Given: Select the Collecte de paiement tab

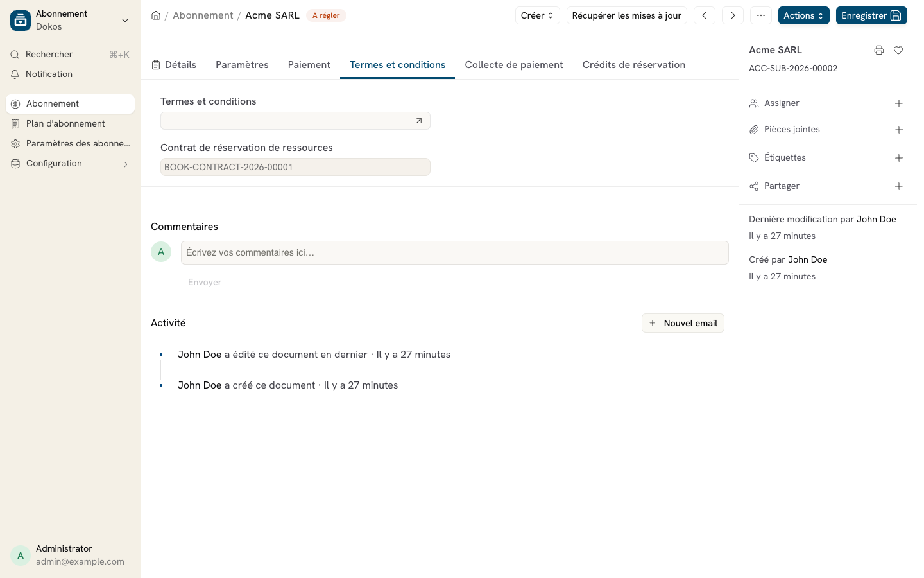Looking at the screenshot, I should coord(514,65).
